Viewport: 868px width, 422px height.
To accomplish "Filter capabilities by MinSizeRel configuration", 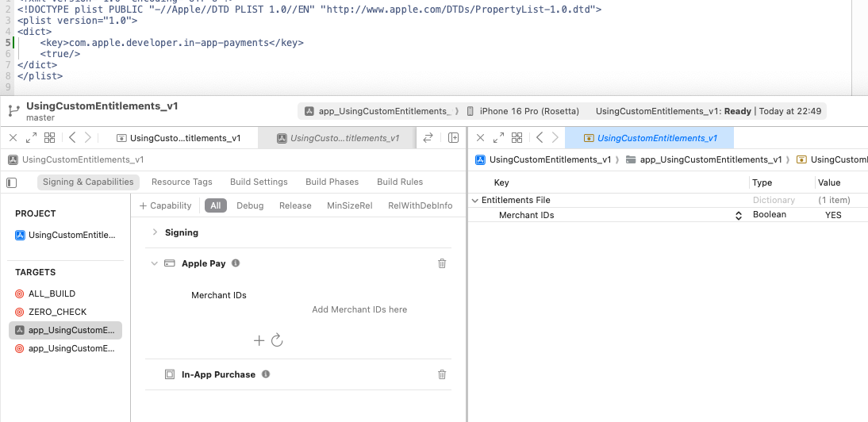I will 349,205.
